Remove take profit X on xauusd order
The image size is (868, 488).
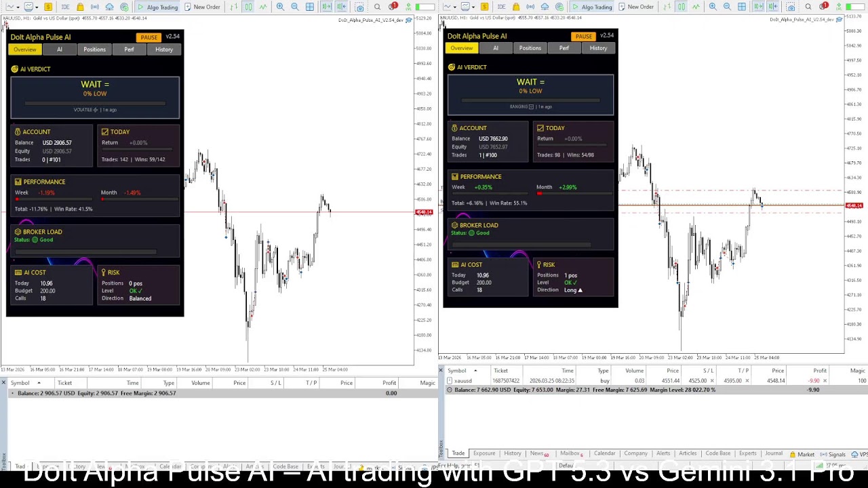point(747,381)
